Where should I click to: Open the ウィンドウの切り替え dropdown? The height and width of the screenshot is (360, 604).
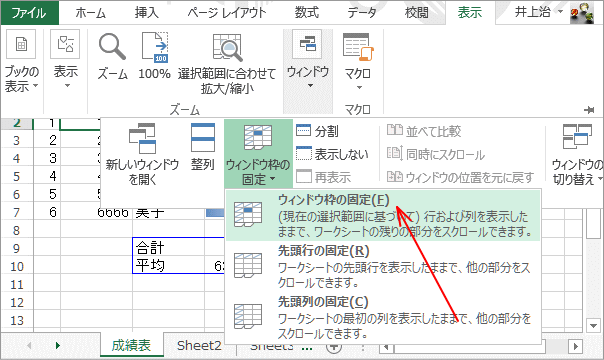pyautogui.click(x=577, y=154)
